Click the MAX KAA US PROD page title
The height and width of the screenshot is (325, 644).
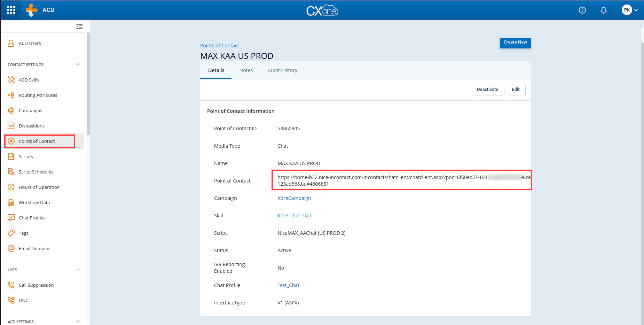pyautogui.click(x=237, y=56)
